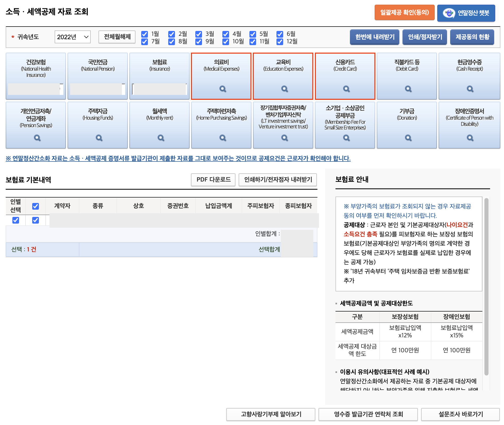
Task: Click the 한번에 내려받기 button
Action: click(374, 37)
